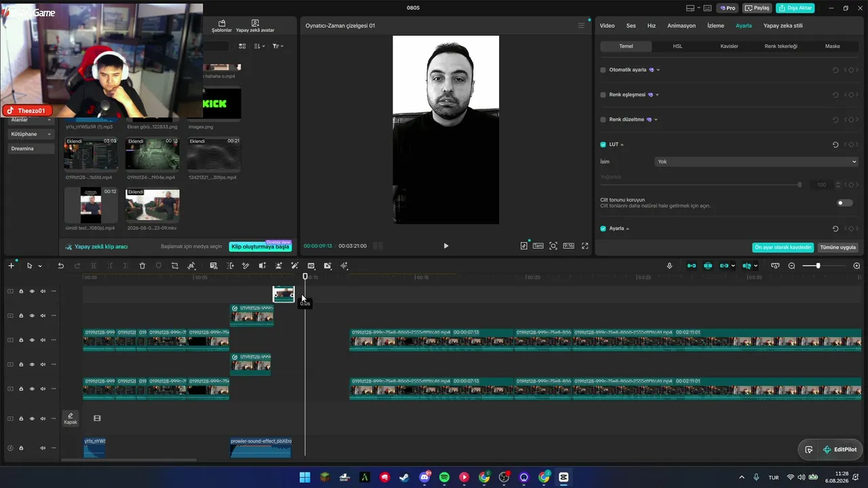Click the 'Tam' preview quality icon
868x488 pixels.
click(538, 246)
